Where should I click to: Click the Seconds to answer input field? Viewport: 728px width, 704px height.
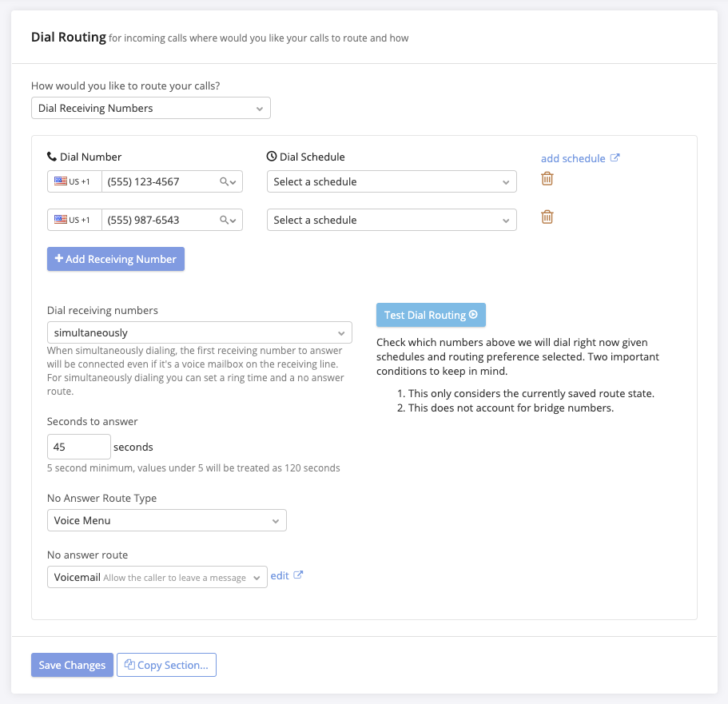tap(78, 447)
